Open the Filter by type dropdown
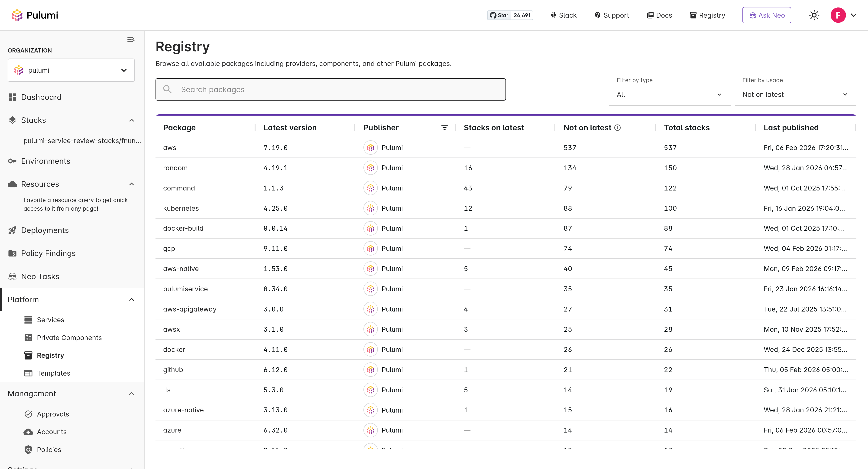Screen dimensions: 868x469 669,94
